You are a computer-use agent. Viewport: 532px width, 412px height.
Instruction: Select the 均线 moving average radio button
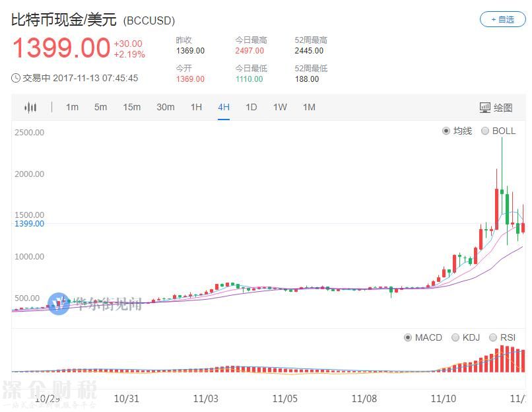[x=446, y=131]
